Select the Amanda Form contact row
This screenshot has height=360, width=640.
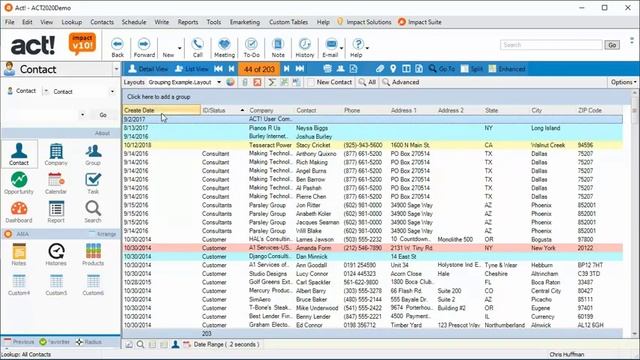373,248
